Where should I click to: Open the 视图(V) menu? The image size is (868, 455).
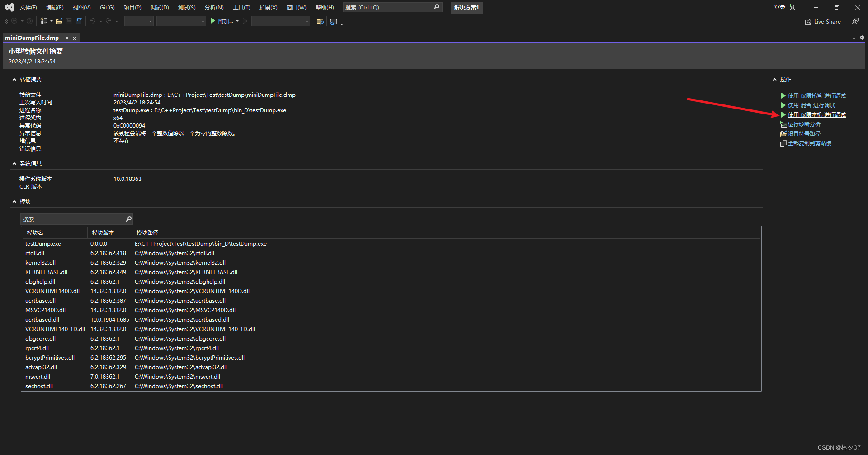pyautogui.click(x=81, y=8)
